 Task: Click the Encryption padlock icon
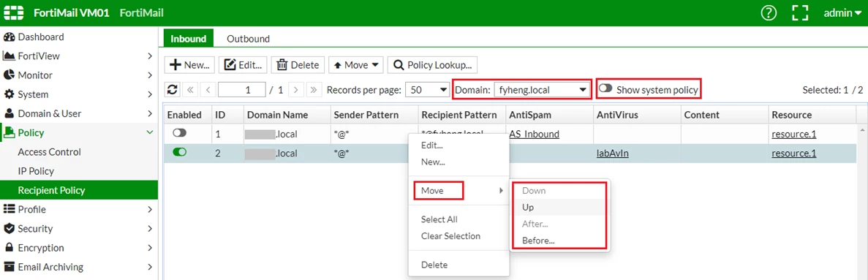coord(9,247)
